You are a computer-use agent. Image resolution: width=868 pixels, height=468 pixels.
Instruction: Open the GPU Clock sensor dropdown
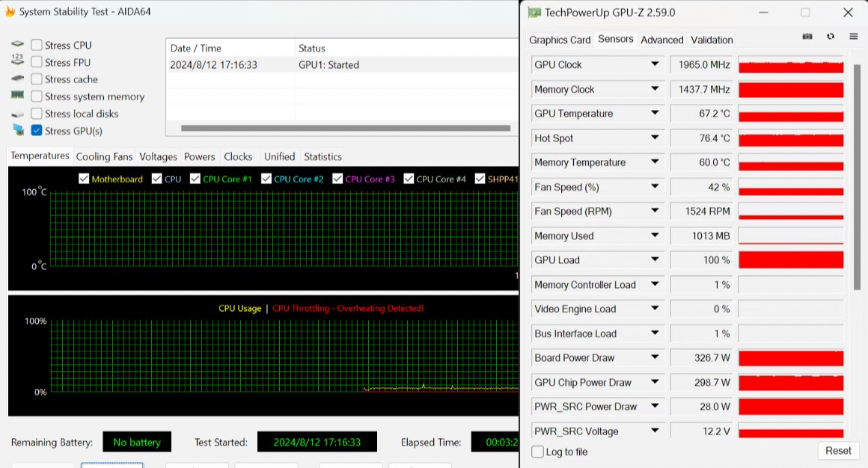click(655, 64)
